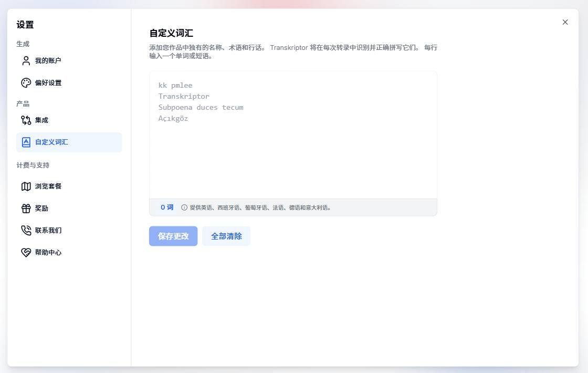This screenshot has height=373, width=588.
Task: Close the settings dialog with the X
Action: (x=565, y=22)
